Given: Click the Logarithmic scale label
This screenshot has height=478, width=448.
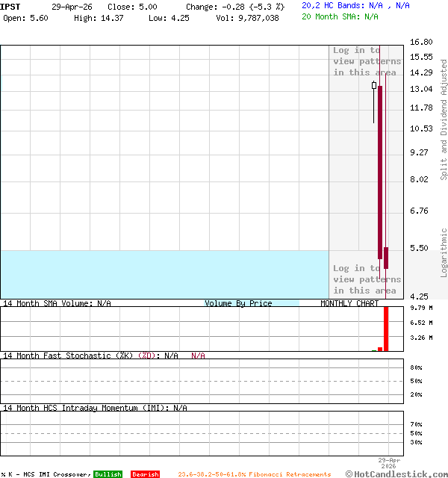Looking at the screenshot, I should (444, 252).
